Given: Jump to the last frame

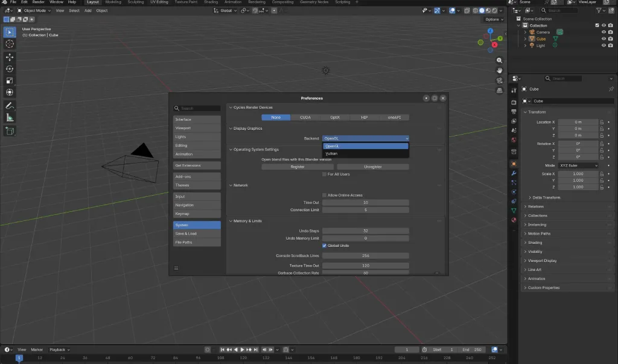Looking at the screenshot, I should (256, 350).
